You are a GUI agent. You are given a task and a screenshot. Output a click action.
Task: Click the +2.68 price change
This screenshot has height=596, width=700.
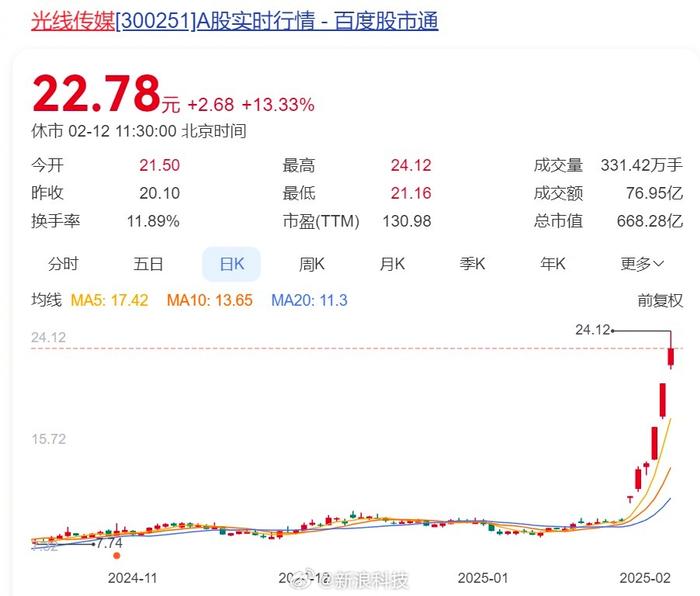(211, 105)
